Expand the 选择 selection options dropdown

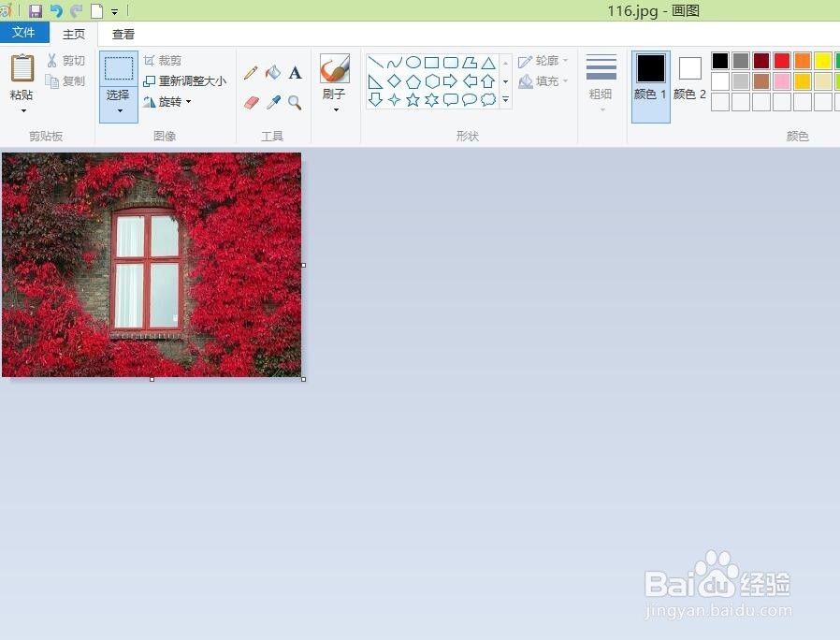pos(120,110)
